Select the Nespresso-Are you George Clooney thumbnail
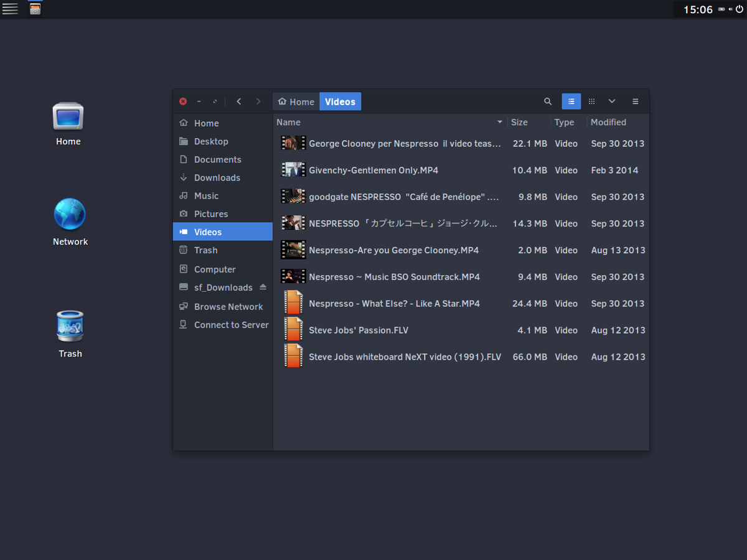Image resolution: width=747 pixels, height=560 pixels. tap(293, 250)
